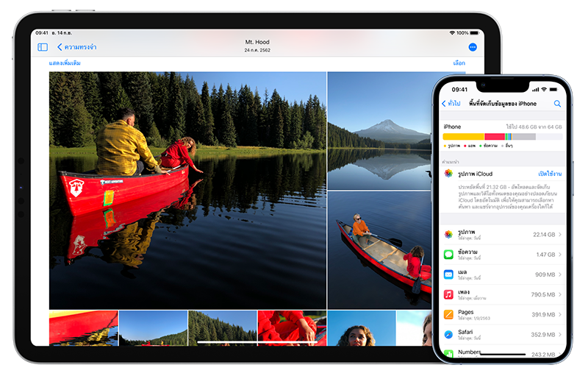Tap the 09:41 clock on the iPhone
The image size is (588, 376).
click(x=459, y=89)
